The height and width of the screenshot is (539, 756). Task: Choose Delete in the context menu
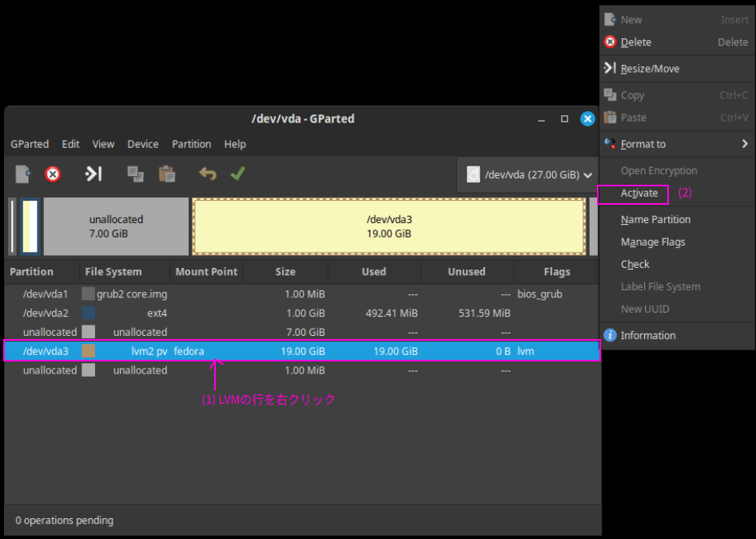[x=676, y=42]
